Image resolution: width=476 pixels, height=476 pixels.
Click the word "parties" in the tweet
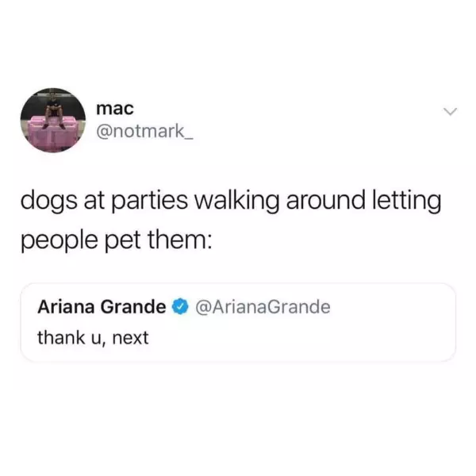[x=150, y=202]
